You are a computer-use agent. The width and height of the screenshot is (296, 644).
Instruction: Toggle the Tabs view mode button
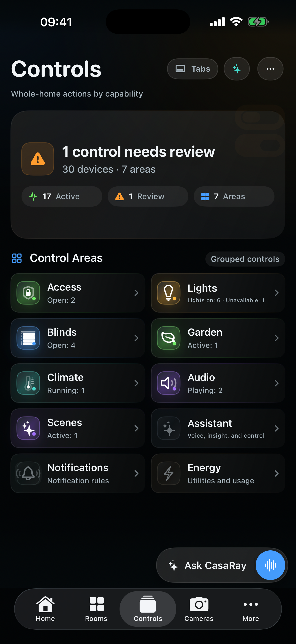tap(192, 69)
